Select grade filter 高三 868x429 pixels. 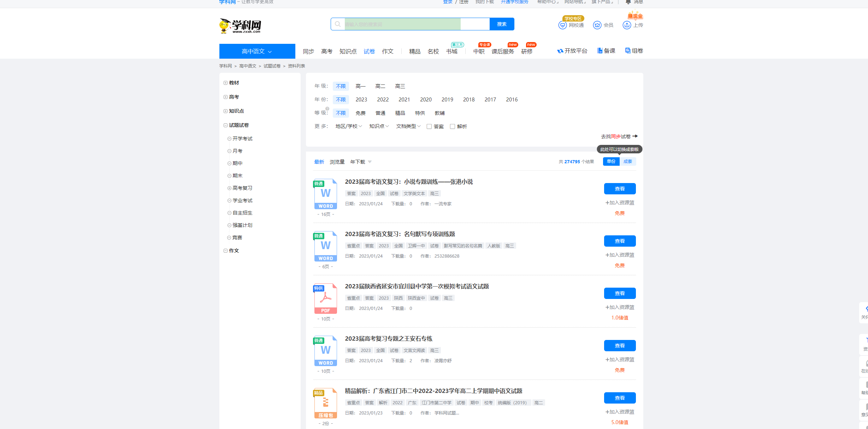tap(400, 86)
